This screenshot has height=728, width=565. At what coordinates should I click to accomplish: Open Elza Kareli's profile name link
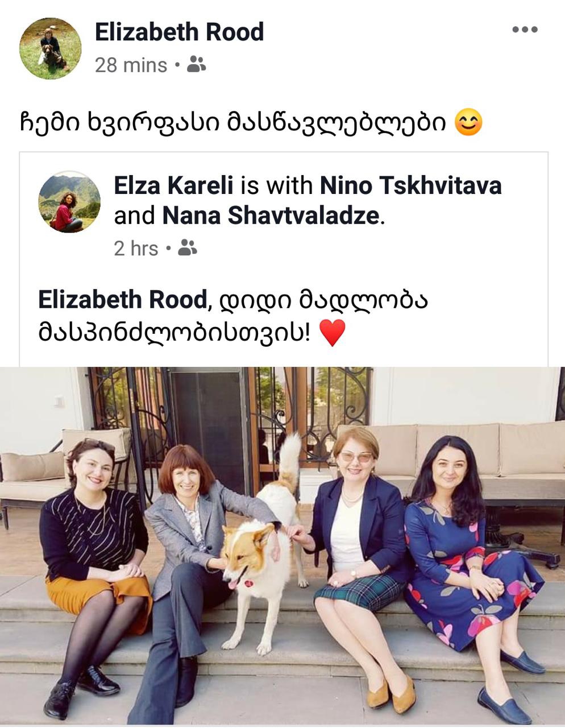(174, 185)
